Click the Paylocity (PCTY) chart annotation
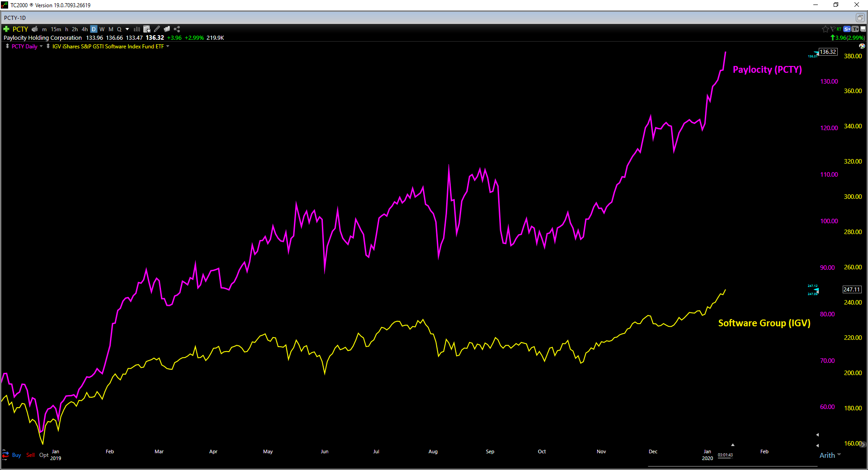The image size is (868, 470). click(767, 70)
